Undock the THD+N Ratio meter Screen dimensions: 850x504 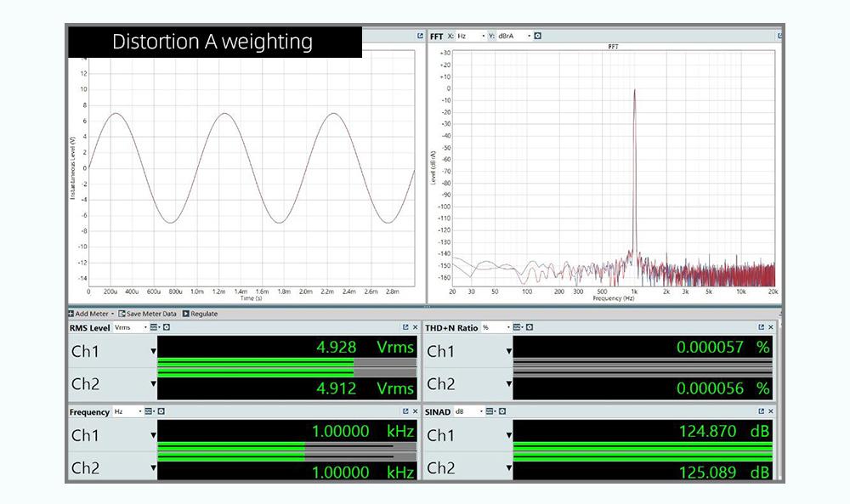[761, 327]
